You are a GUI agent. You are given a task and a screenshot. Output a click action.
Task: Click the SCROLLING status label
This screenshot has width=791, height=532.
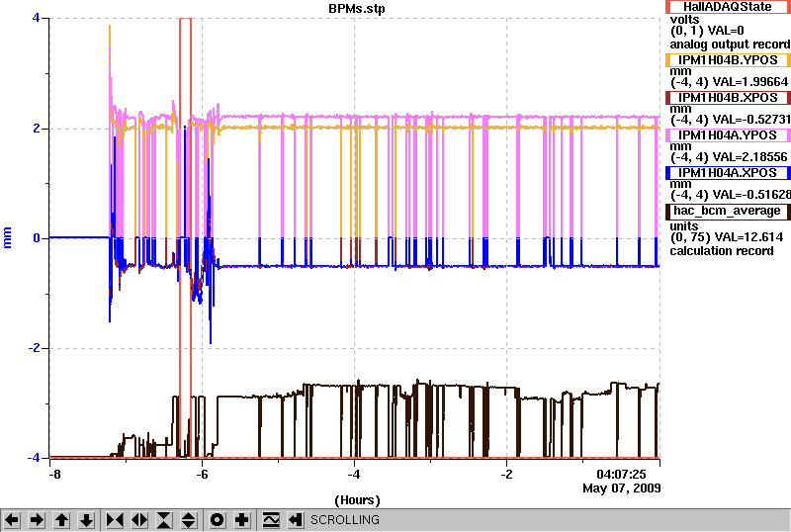344,520
